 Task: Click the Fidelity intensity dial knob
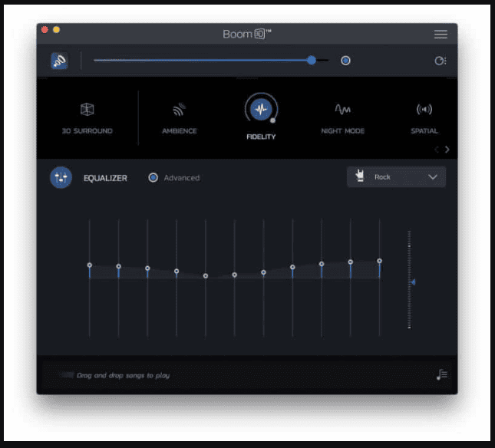click(272, 120)
